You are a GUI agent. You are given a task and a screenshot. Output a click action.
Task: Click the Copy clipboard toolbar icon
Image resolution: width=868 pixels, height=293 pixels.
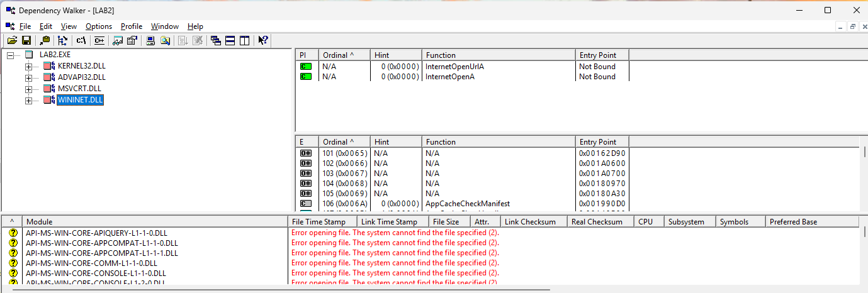[45, 40]
